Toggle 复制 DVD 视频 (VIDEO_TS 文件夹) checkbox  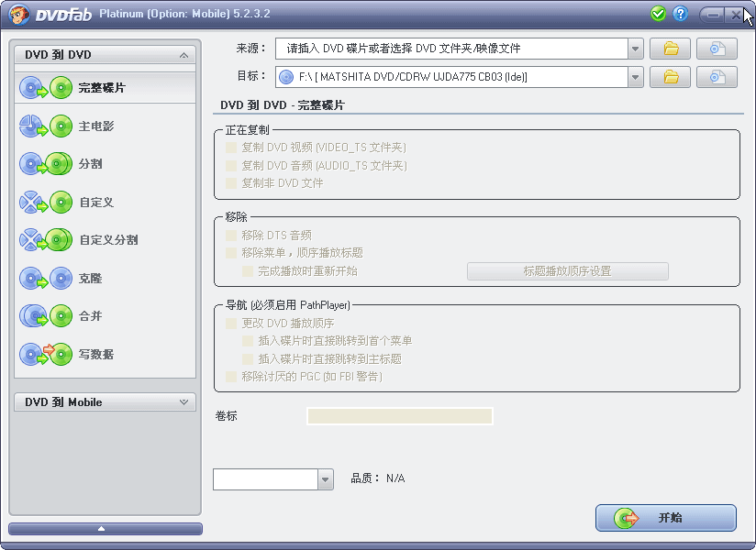pos(231,148)
